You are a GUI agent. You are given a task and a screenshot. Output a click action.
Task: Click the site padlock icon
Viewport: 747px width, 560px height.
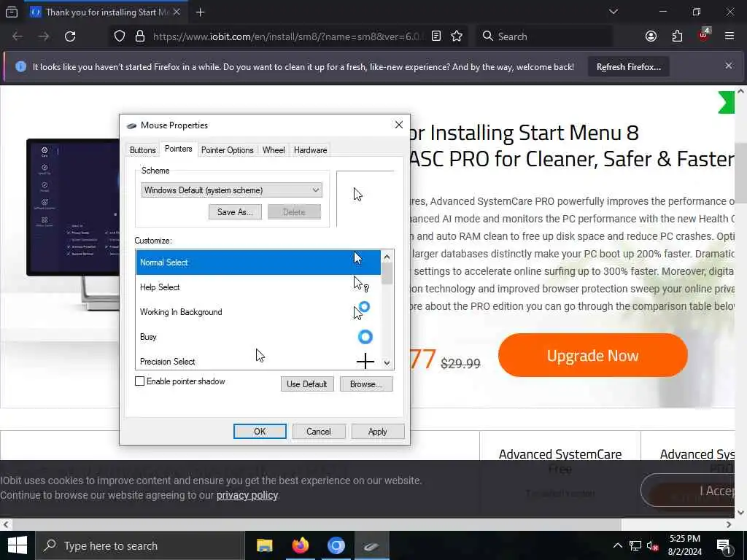139,36
